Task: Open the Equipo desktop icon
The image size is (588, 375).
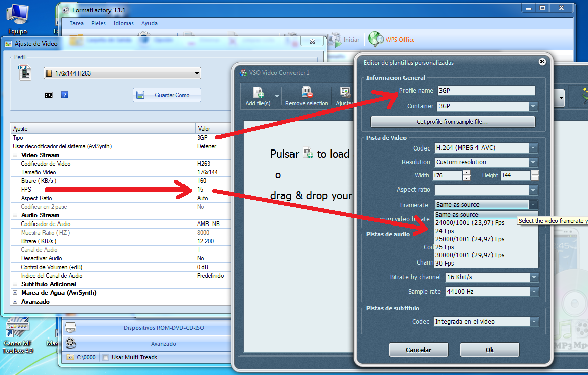Action: (17, 14)
